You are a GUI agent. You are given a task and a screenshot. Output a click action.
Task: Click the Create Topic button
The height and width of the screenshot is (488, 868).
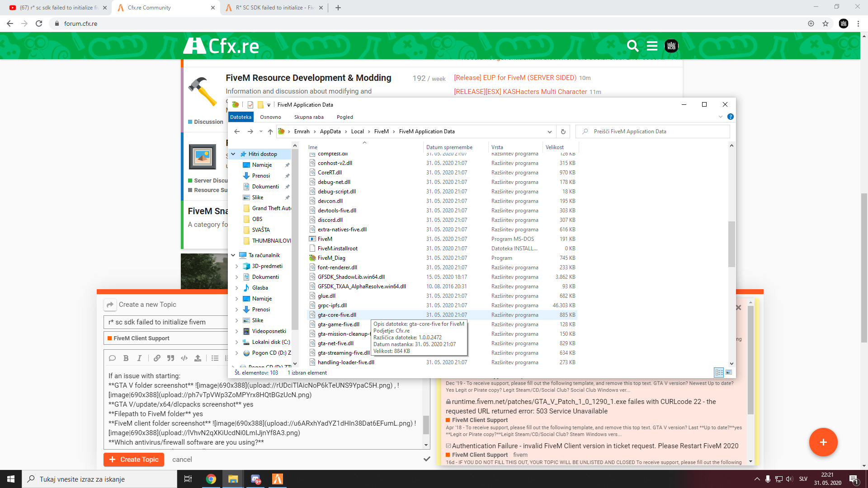(133, 459)
